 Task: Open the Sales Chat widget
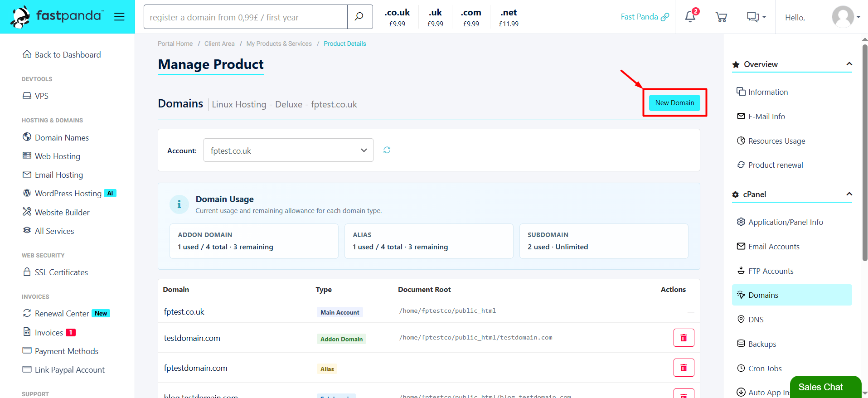(x=825, y=387)
